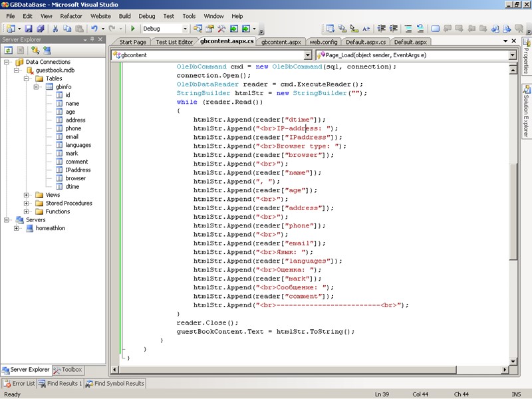Select the IPaddress column in tree
This screenshot has width=532, height=399.
tap(78, 170)
